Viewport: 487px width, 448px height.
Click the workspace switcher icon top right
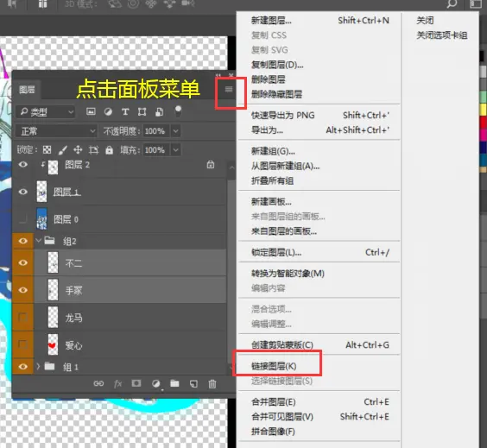475,3
